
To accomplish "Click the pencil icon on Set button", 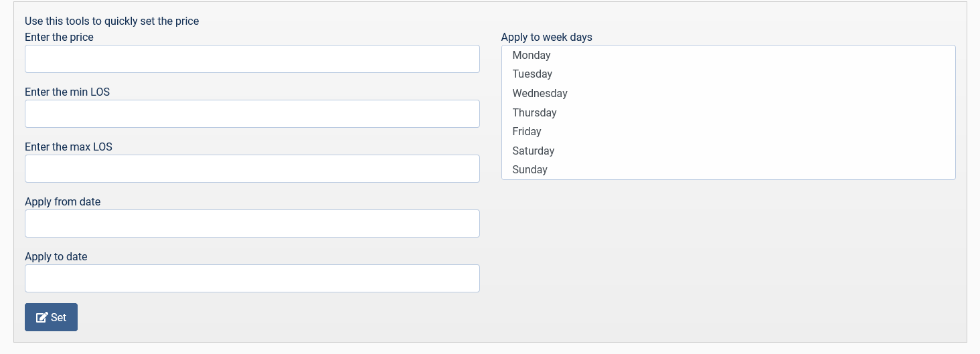I will pos(42,317).
